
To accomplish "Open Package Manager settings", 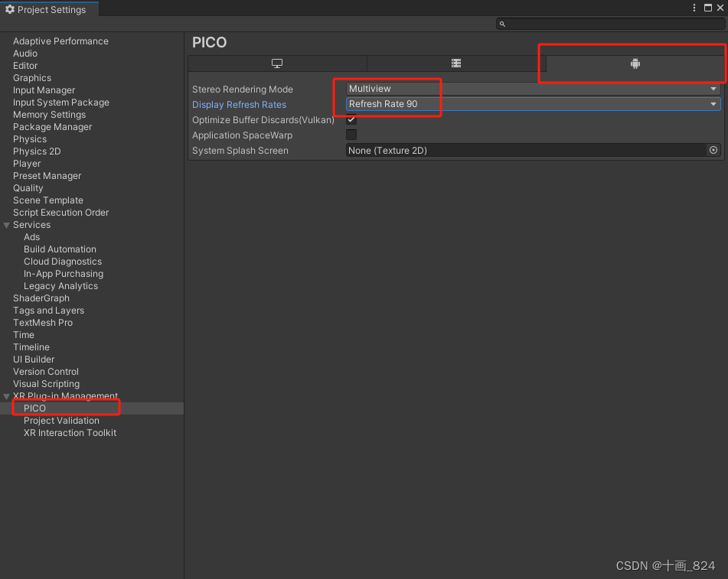I will point(53,127).
